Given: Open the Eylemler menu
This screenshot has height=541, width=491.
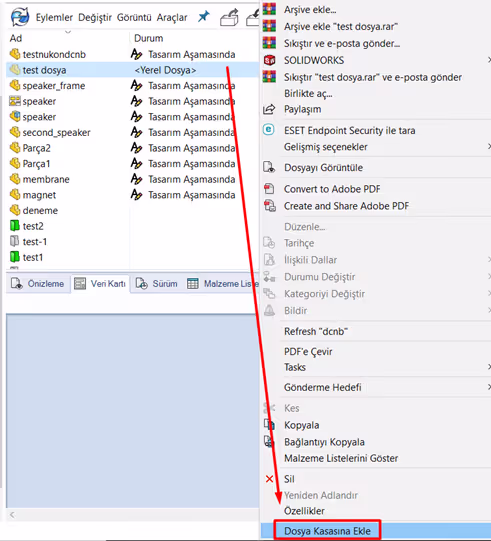Looking at the screenshot, I should coord(54,17).
